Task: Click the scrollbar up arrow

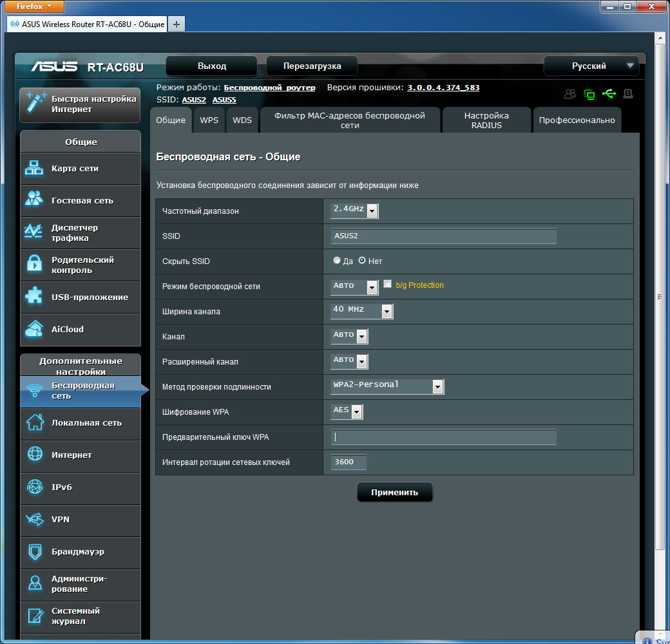Action: (660, 38)
